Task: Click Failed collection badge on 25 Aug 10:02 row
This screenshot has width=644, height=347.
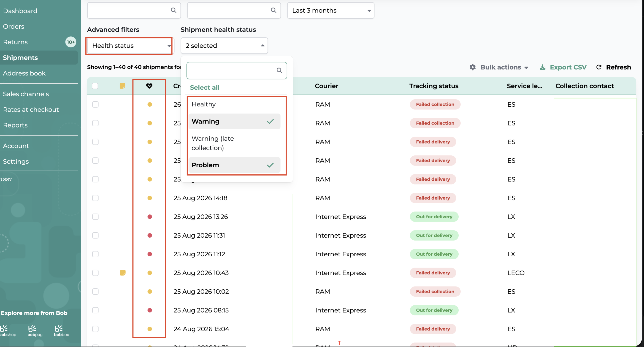Action: click(435, 292)
